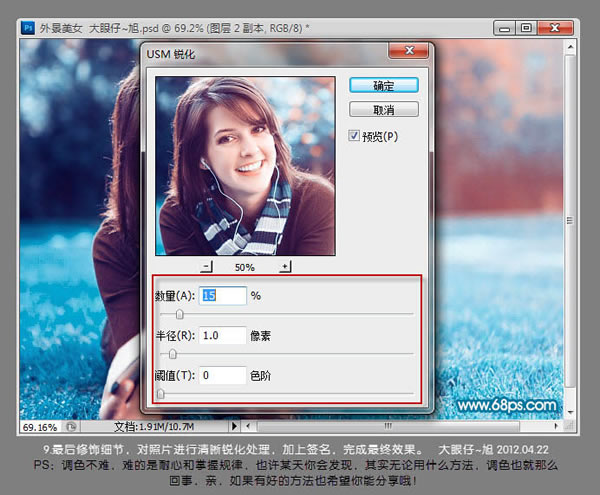Screen dimensions: 600x495
Task: Minimize the document window
Action: (505, 28)
